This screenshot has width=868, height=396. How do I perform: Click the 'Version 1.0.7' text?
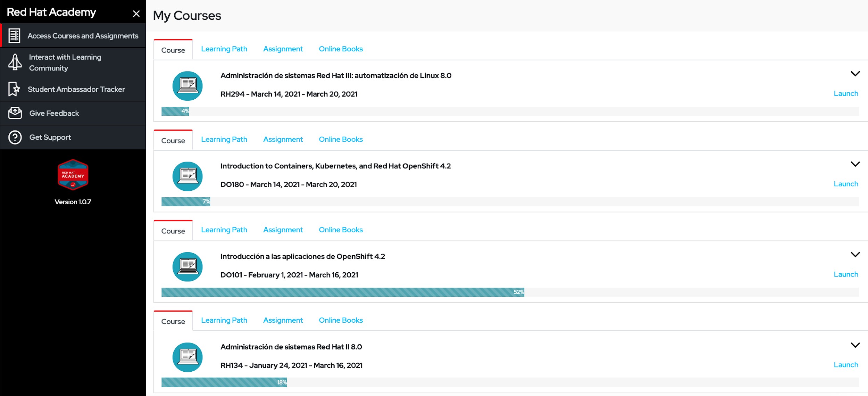(73, 202)
